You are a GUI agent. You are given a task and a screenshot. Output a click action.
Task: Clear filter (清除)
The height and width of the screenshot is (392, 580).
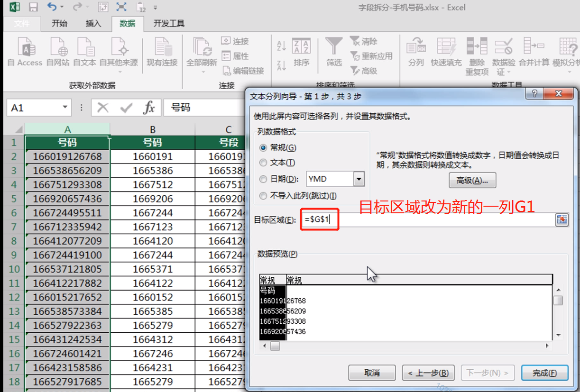pyautogui.click(x=364, y=41)
